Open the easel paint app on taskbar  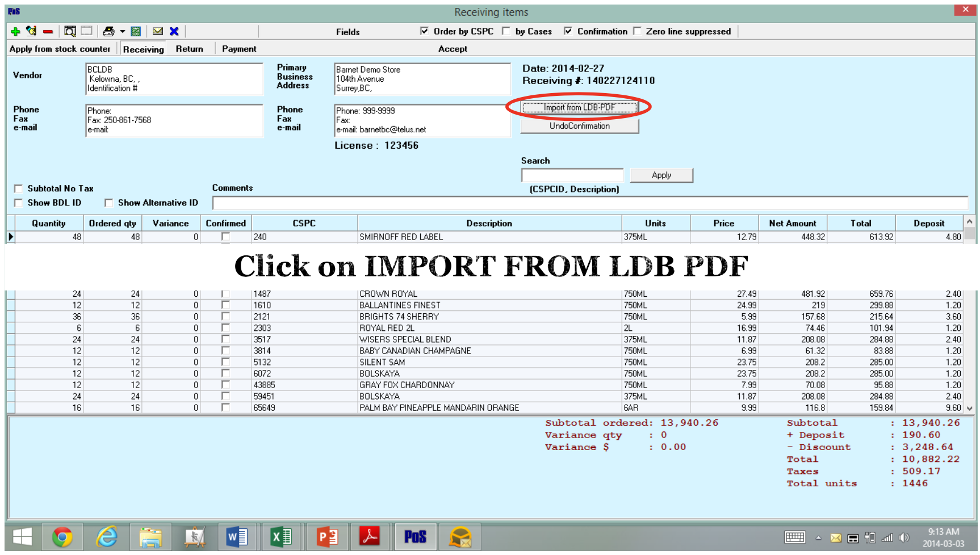tap(195, 537)
